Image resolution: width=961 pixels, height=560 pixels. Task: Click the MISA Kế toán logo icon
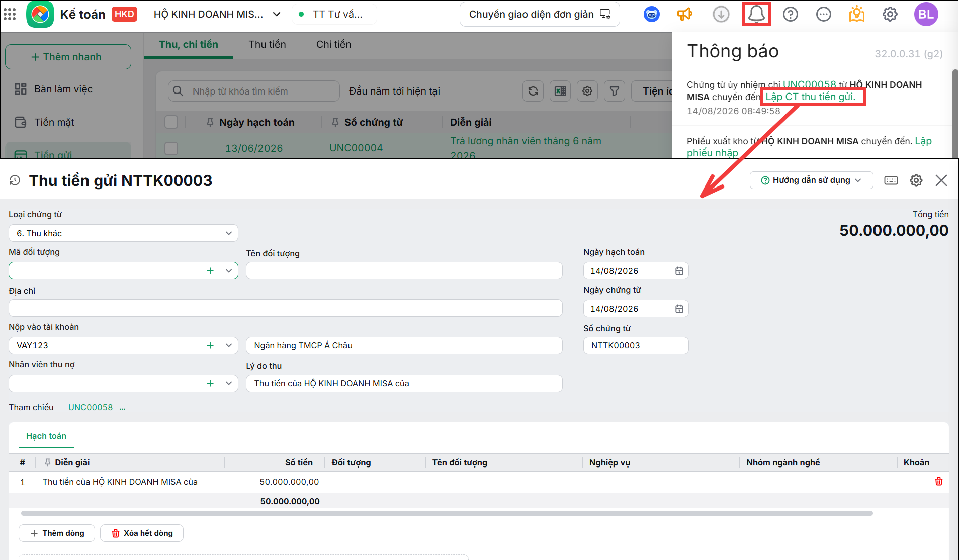tap(40, 14)
